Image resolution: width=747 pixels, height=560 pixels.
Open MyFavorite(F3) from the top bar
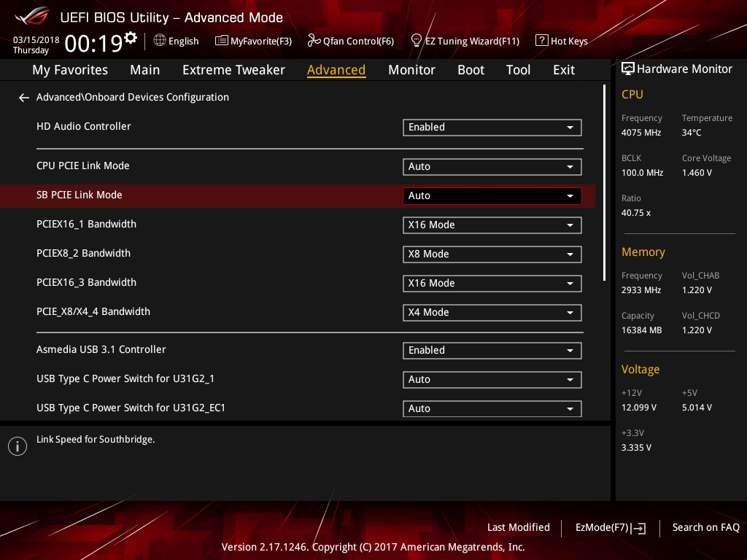(x=253, y=41)
